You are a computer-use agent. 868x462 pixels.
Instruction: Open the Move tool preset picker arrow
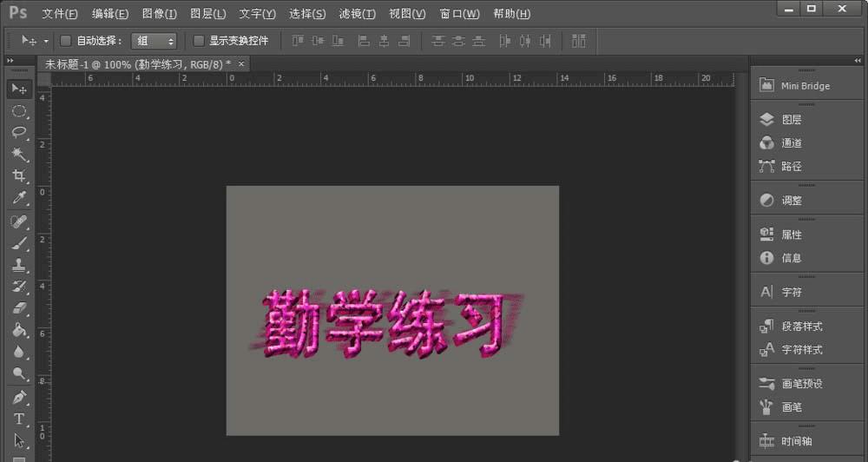click(x=46, y=41)
